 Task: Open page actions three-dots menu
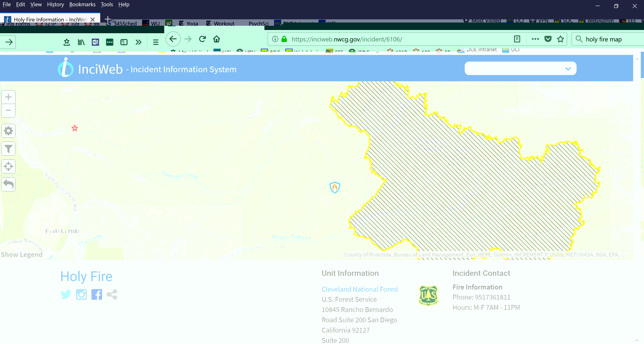click(x=535, y=39)
